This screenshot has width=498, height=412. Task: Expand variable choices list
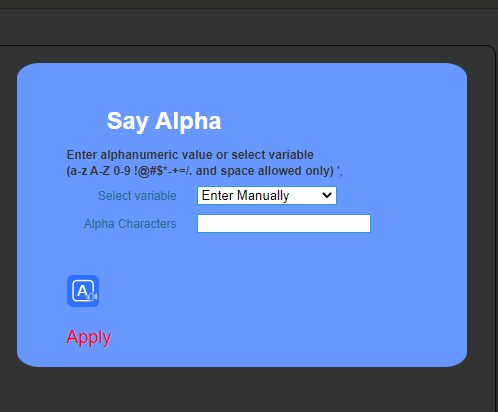tap(267, 195)
